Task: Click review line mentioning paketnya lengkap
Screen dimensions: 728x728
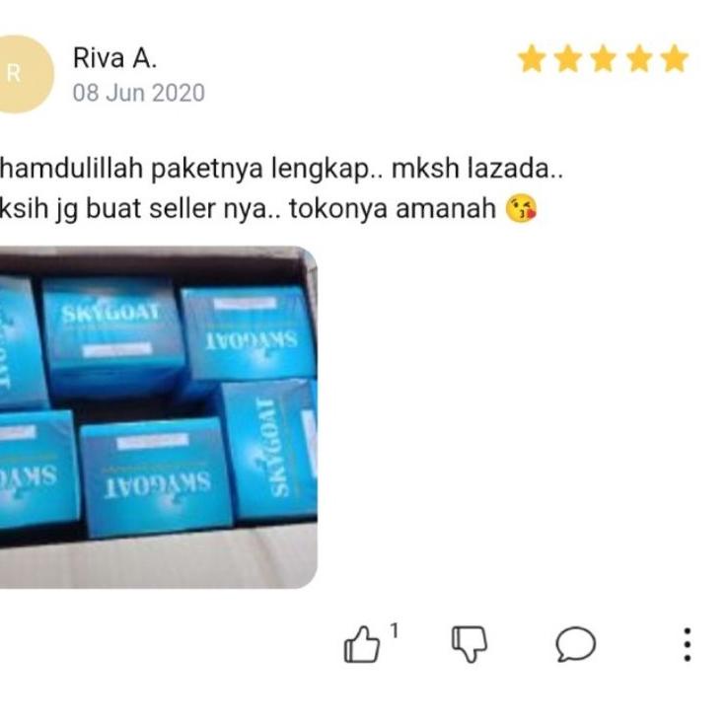Action: click(x=281, y=168)
